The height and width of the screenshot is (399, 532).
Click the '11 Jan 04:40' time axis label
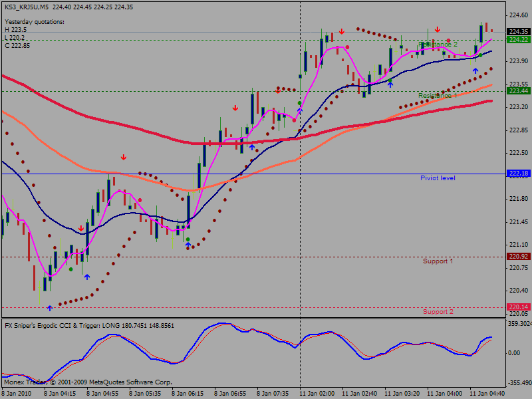click(x=487, y=394)
